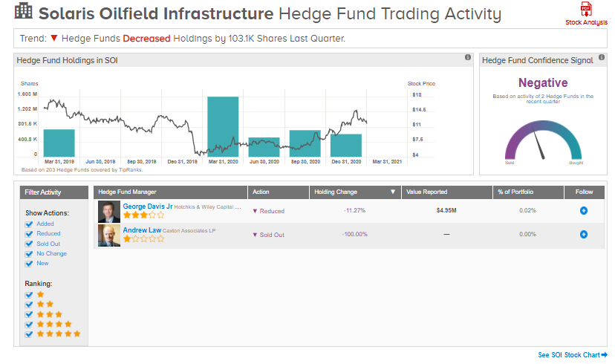Sort table by Value Reported header
Image resolution: width=615 pixels, height=364 pixels.
(x=426, y=192)
